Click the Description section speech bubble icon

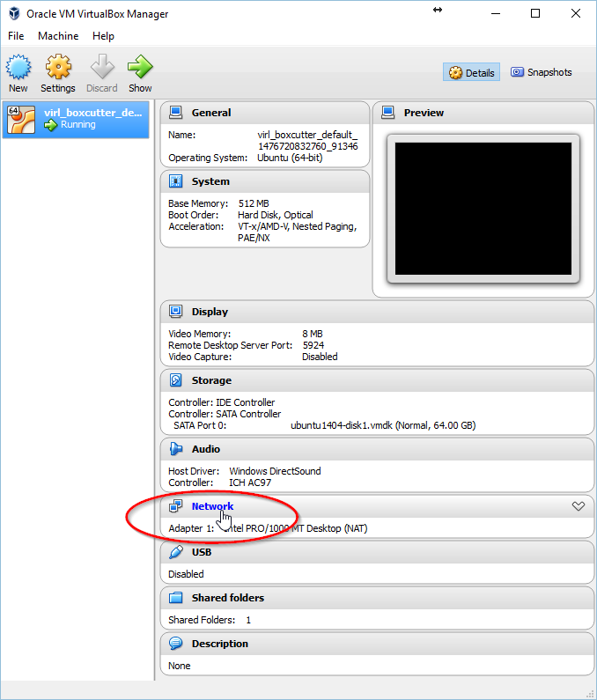pos(175,644)
